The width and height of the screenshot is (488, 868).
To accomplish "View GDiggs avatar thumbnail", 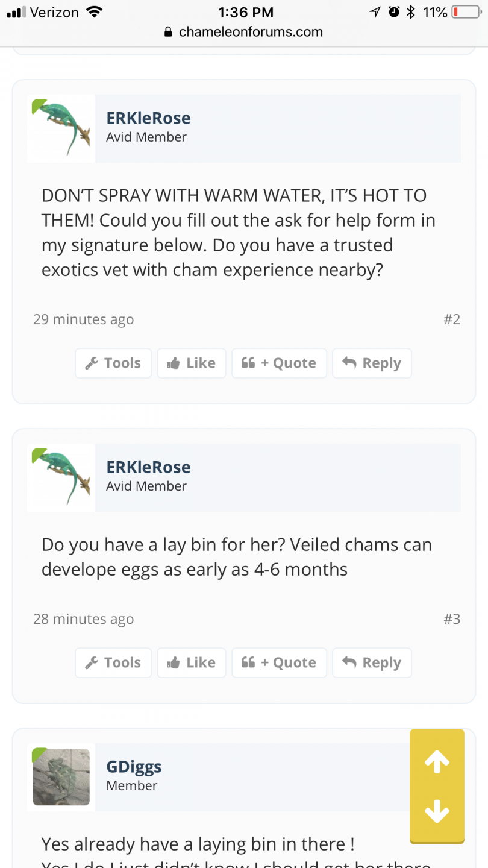I will coord(61,777).
